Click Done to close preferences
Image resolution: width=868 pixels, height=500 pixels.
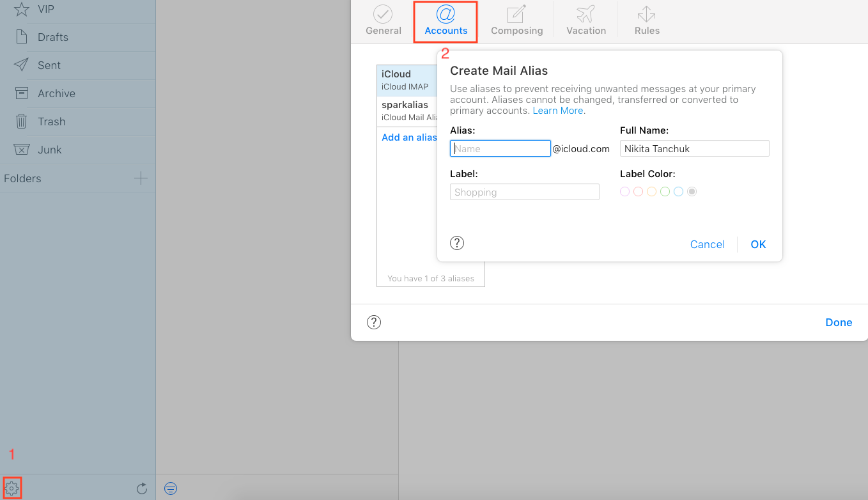pos(839,322)
